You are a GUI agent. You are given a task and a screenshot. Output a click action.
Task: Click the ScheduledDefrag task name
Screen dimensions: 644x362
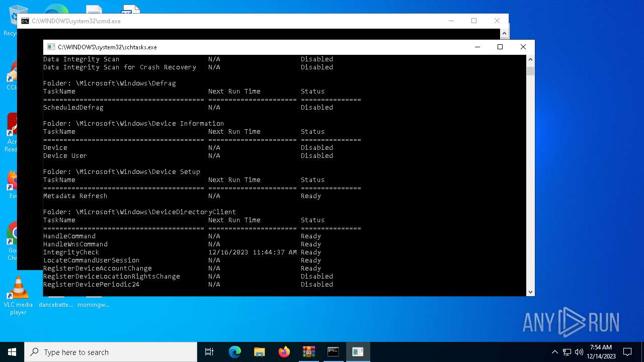point(73,107)
